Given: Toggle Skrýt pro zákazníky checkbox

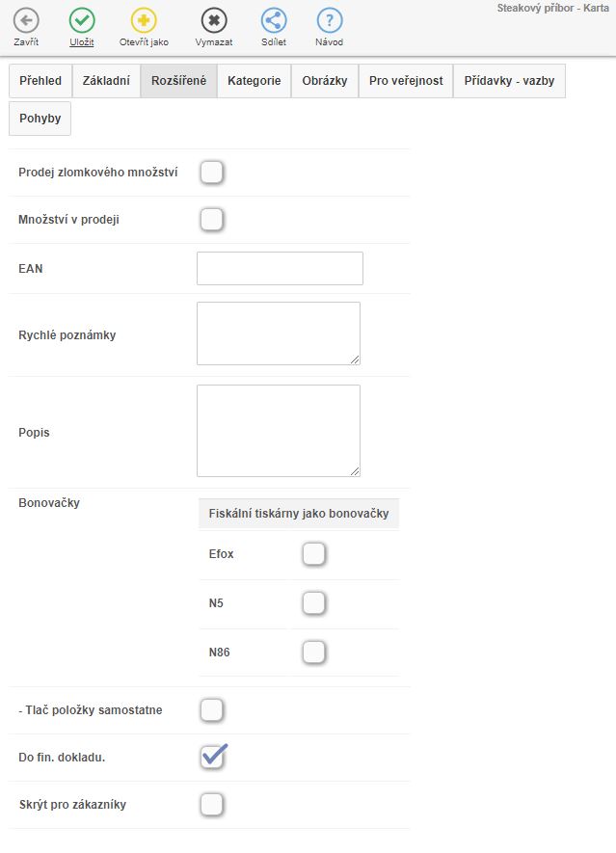Looking at the screenshot, I should pyautogui.click(x=212, y=804).
